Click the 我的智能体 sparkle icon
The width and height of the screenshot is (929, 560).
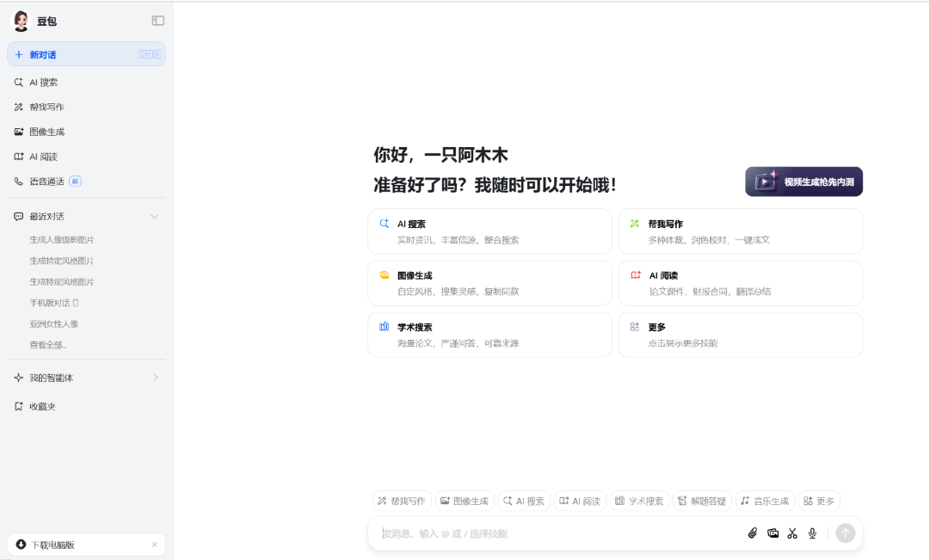pos(18,378)
